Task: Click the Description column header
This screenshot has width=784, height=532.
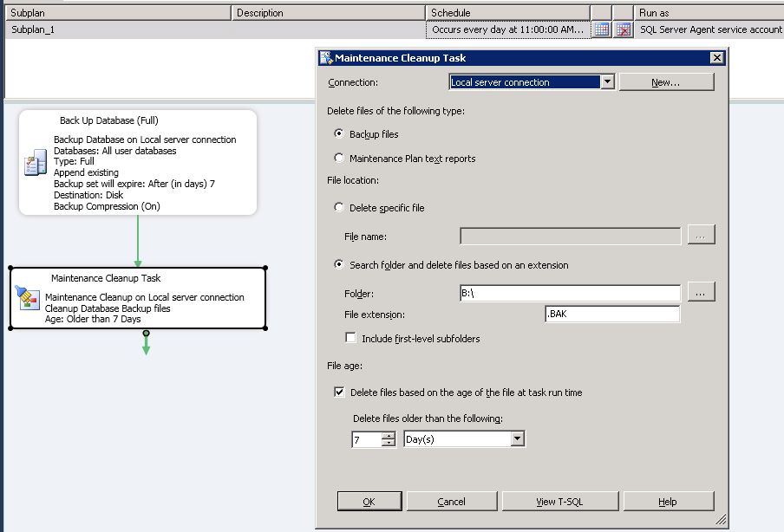Action: point(328,13)
